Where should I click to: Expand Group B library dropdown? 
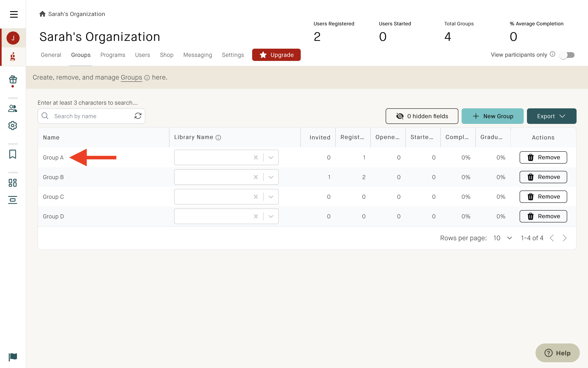tap(271, 177)
